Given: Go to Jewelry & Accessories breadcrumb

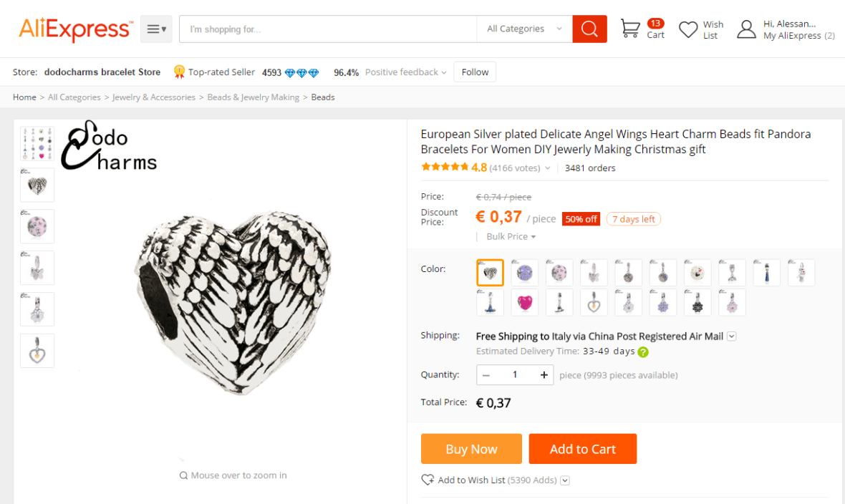Looking at the screenshot, I should coord(154,97).
